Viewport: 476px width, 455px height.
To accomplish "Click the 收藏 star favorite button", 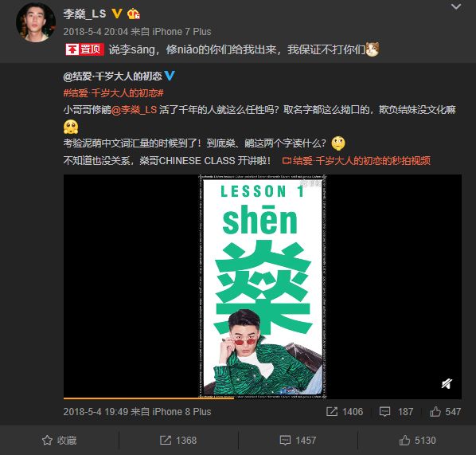I will (x=59, y=440).
